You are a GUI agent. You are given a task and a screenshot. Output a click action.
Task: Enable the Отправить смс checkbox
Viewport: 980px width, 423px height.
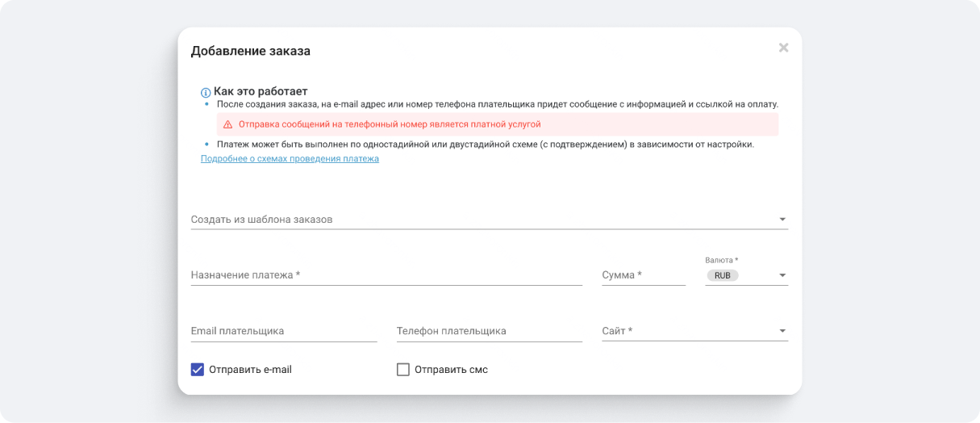(x=403, y=370)
